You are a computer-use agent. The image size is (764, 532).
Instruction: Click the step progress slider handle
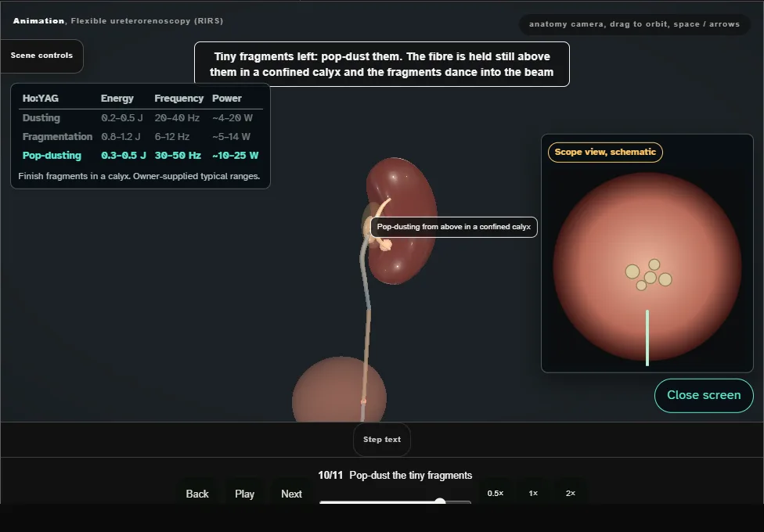440,501
